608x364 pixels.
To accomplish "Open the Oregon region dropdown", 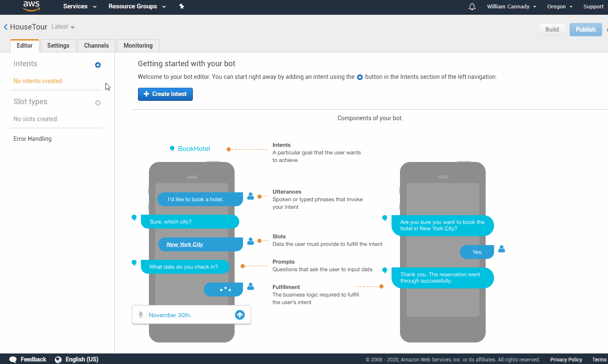I will 560,6.
